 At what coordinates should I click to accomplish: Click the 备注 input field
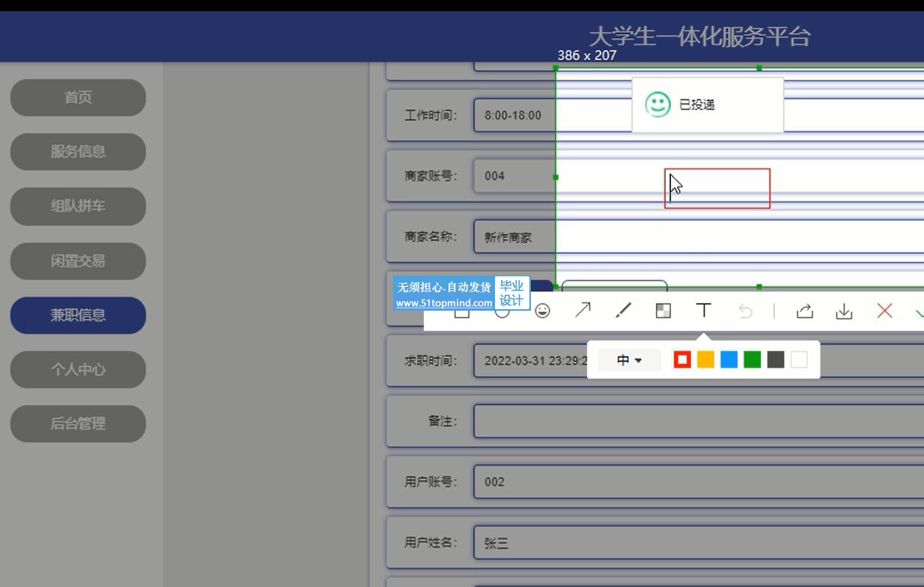[698, 422]
